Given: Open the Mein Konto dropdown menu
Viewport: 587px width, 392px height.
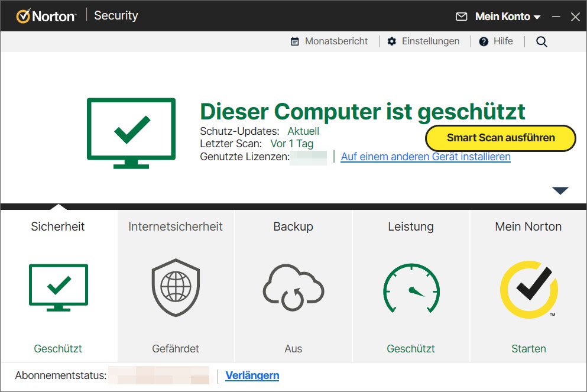Looking at the screenshot, I should (x=508, y=17).
